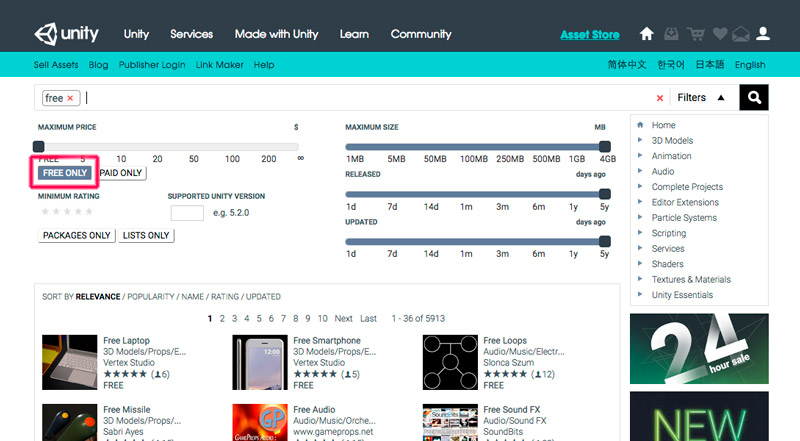Viewport: 800px width, 441px height.
Task: Expand the Animation category
Action: coord(671,156)
